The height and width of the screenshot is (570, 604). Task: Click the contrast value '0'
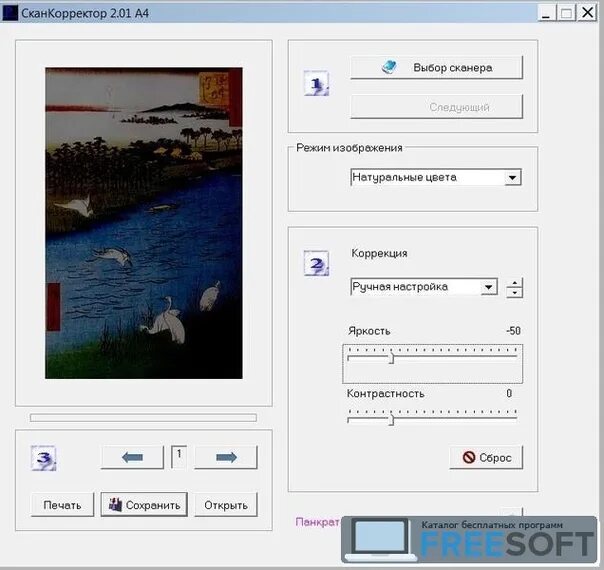point(509,393)
